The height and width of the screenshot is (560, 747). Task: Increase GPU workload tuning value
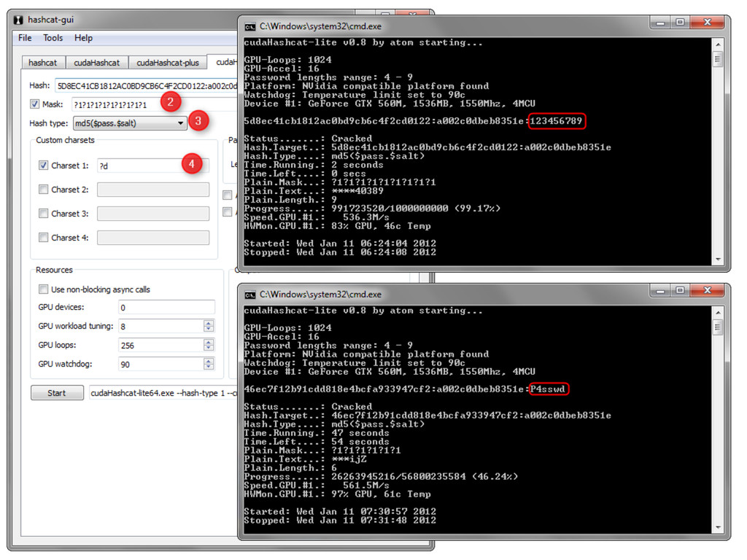pyautogui.click(x=209, y=323)
